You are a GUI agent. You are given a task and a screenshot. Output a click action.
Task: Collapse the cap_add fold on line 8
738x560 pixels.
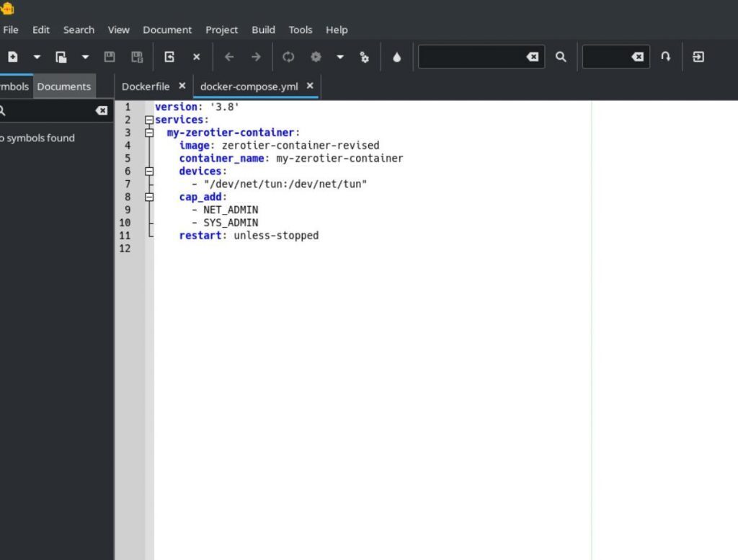(x=149, y=197)
